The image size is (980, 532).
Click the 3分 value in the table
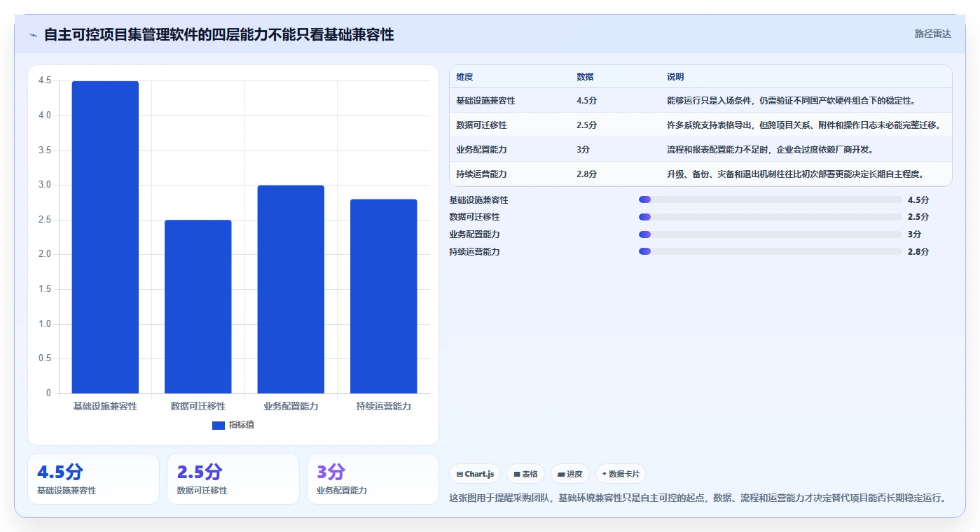[584, 150]
